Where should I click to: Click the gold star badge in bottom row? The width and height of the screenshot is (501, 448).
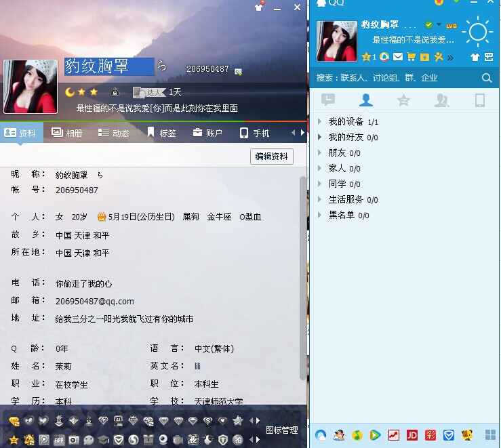[x=14, y=440]
